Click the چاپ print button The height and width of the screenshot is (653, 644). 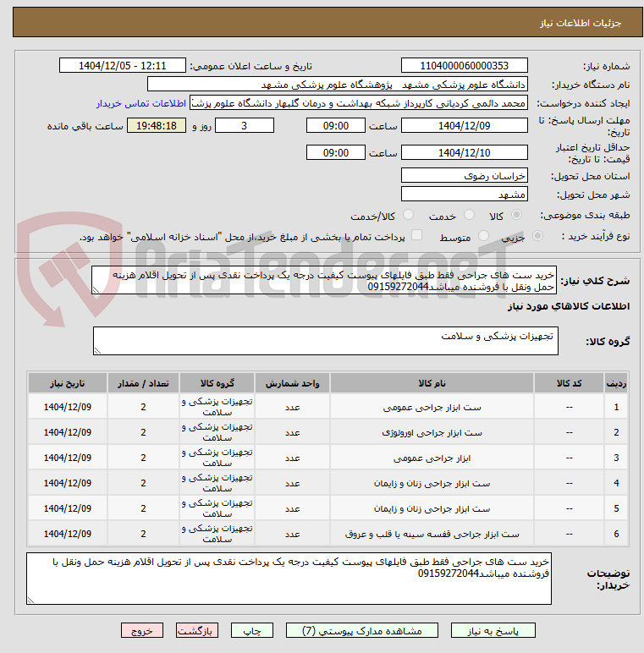point(252,630)
